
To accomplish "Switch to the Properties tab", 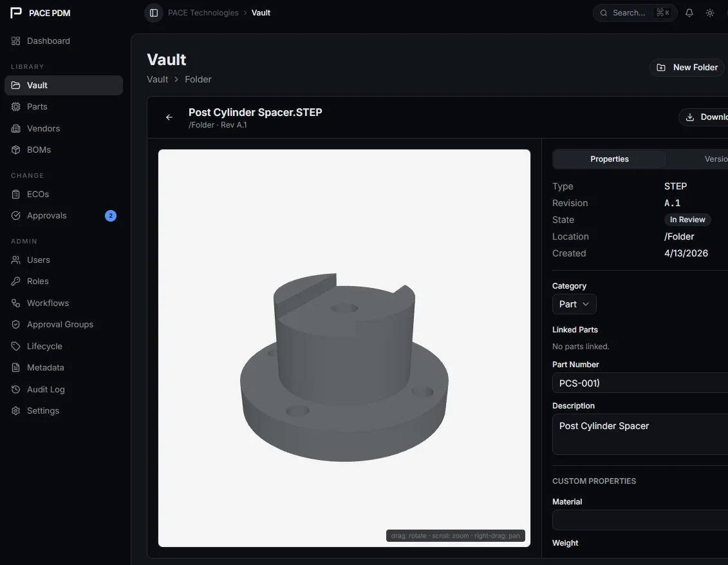I will 609,158.
